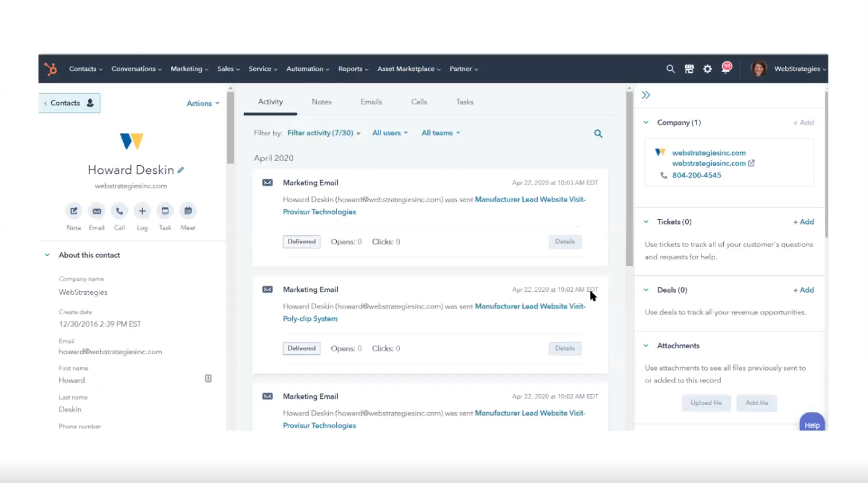Screen dimensions: 868x483
Task: Click the Meet calendar icon
Action: pos(188,211)
